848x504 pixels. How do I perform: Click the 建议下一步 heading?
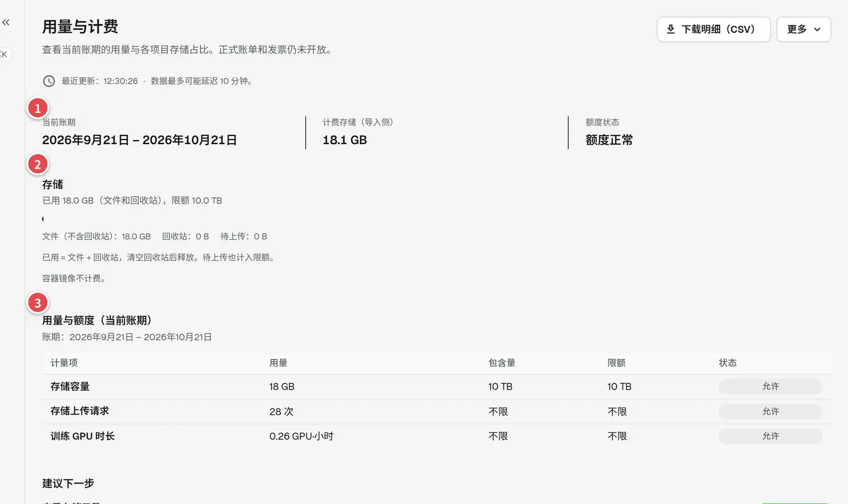pos(68,483)
